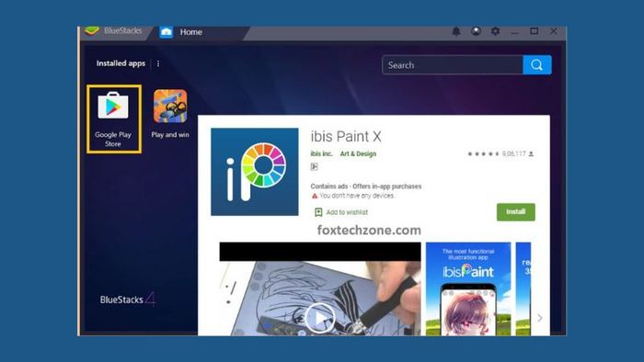The width and height of the screenshot is (644, 362).
Task: Open the Art & Design category link
Action: (358, 153)
